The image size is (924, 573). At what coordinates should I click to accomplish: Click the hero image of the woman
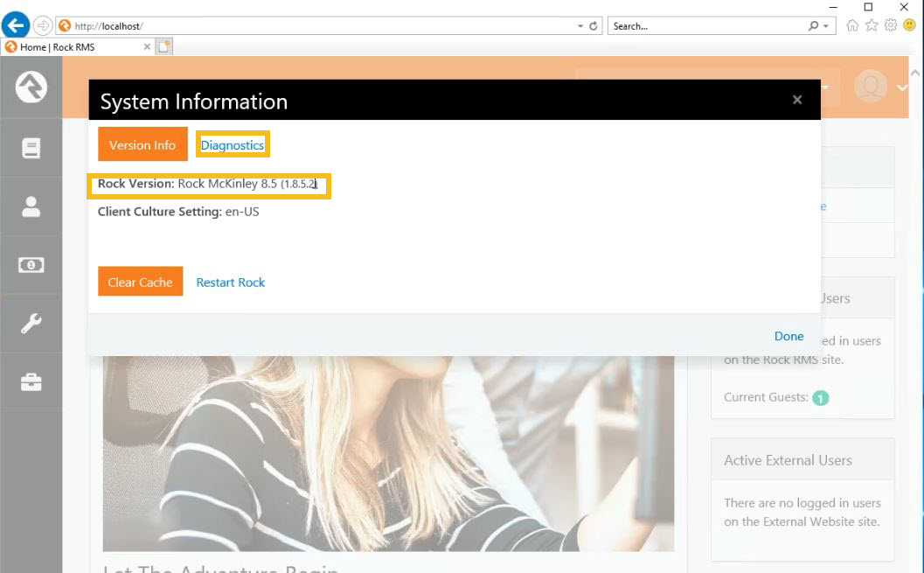388,453
